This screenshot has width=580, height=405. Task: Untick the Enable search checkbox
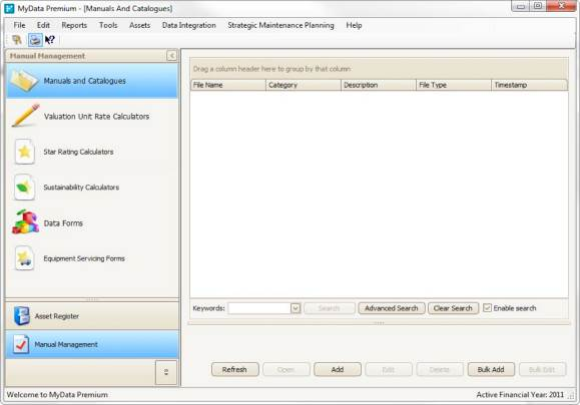(487, 308)
